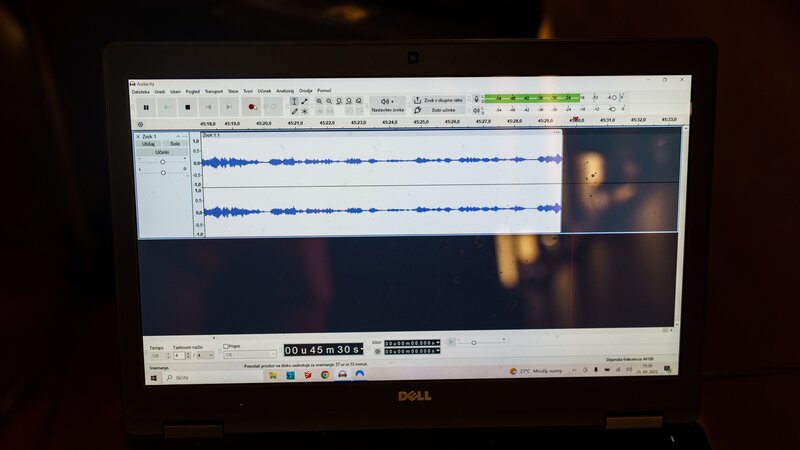Click the red Record button
This screenshot has width=800, height=450.
(x=252, y=107)
